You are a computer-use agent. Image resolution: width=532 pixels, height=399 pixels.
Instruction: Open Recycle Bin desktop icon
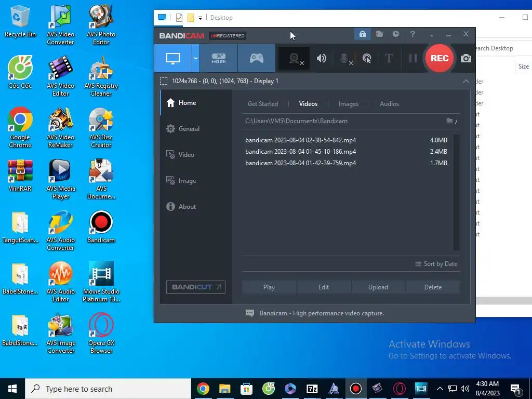point(20,21)
